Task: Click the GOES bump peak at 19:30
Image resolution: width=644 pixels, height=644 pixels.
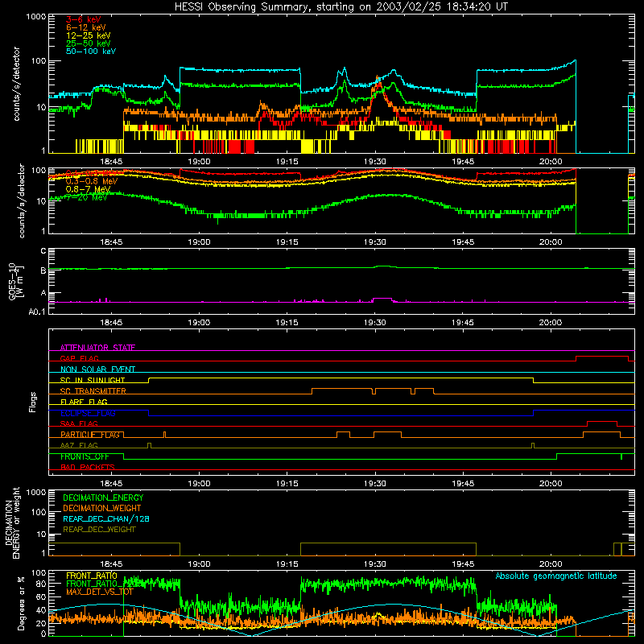Action: coord(383,266)
